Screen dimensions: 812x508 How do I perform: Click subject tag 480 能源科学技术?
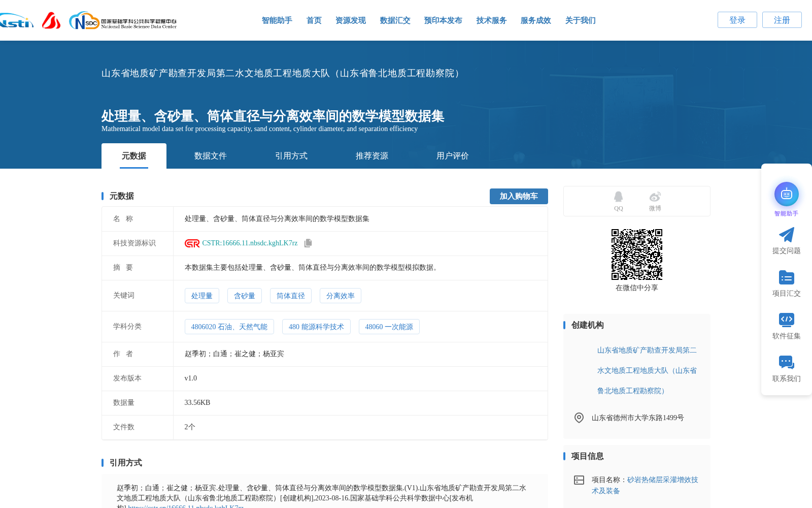pos(316,327)
